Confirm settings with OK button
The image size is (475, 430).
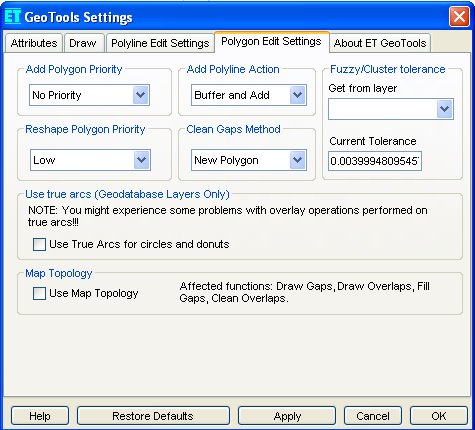tap(439, 416)
